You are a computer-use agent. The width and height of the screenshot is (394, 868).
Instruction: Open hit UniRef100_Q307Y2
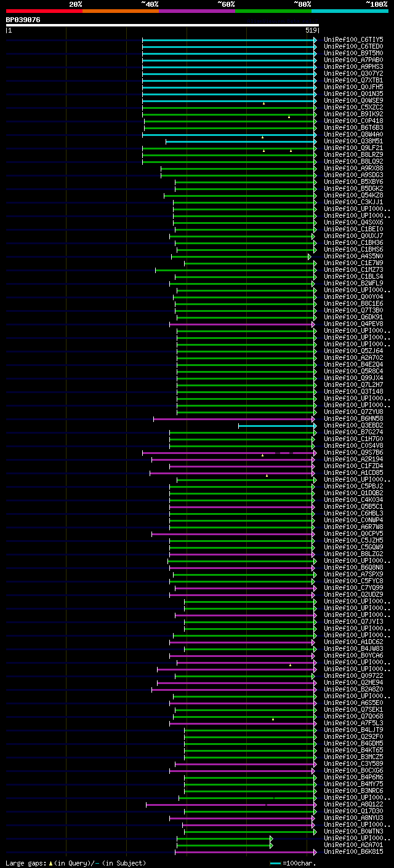354,73
